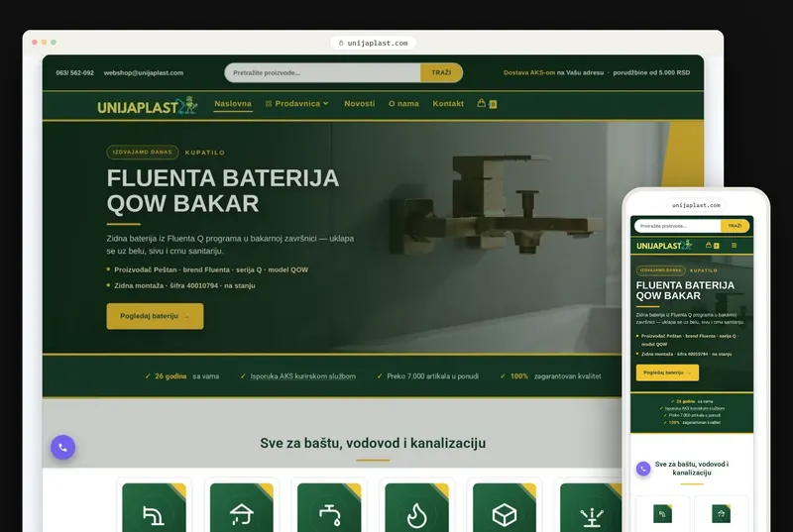Screen dimensions: 793x532
Task: Click the unijaplast.com address bar in phone mockup
Action: click(696, 205)
